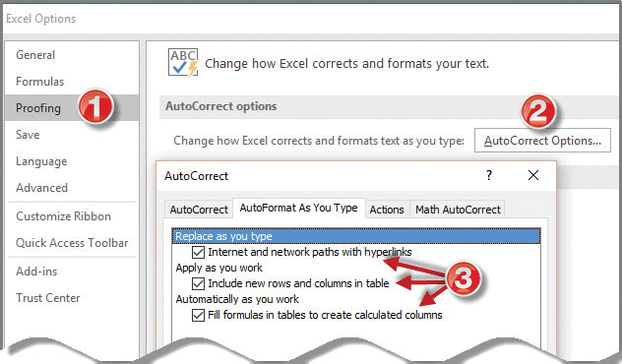
Task: Click 'Change how Excel corrects and formats text as you type' label
Action: pyautogui.click(x=319, y=141)
